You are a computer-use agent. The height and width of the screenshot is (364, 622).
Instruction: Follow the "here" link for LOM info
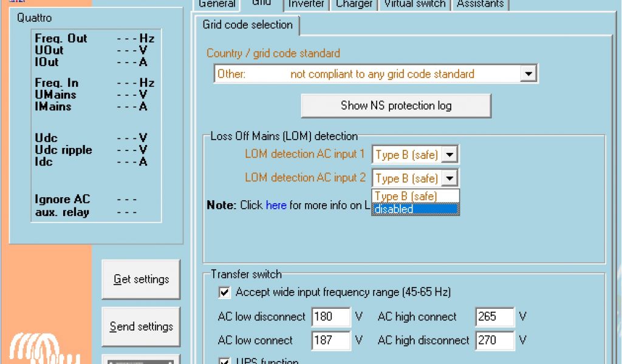pyautogui.click(x=276, y=205)
